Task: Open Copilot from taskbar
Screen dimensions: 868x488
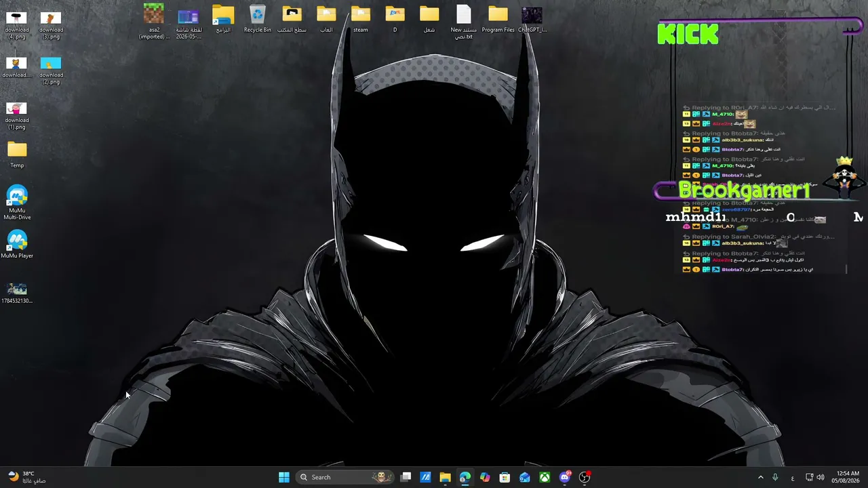Action: coord(485,477)
